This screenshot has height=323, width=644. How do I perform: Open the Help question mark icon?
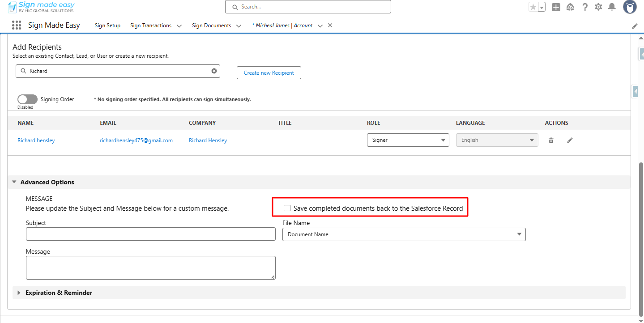click(x=584, y=7)
